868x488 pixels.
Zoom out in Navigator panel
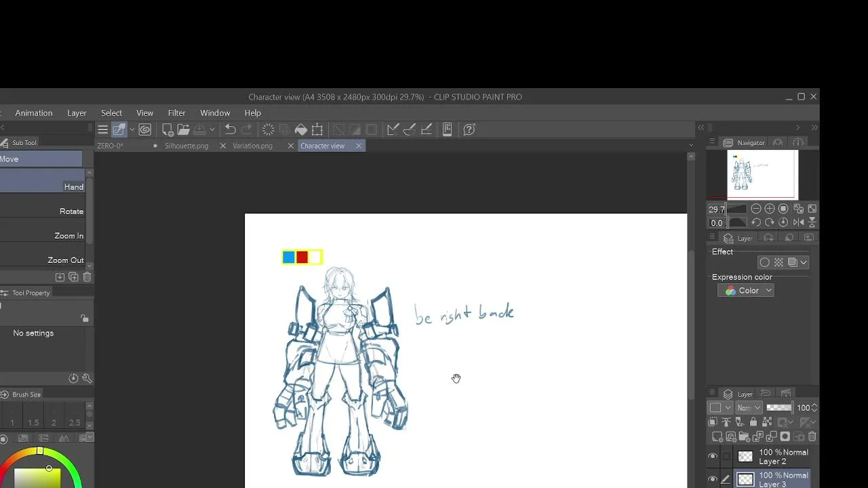756,209
